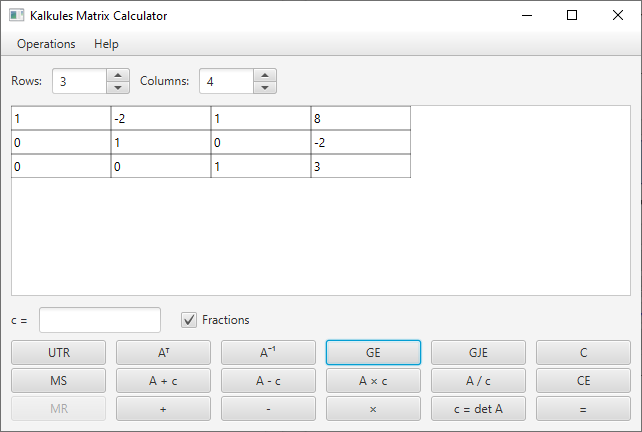Store matrix with the MS button

59,380
